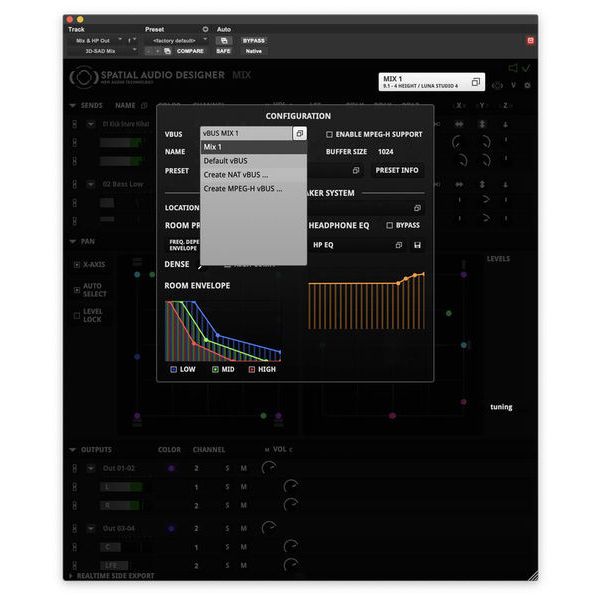Viewport: 600px width, 600px height.
Task: Click the Location row list icon
Action: [417, 208]
